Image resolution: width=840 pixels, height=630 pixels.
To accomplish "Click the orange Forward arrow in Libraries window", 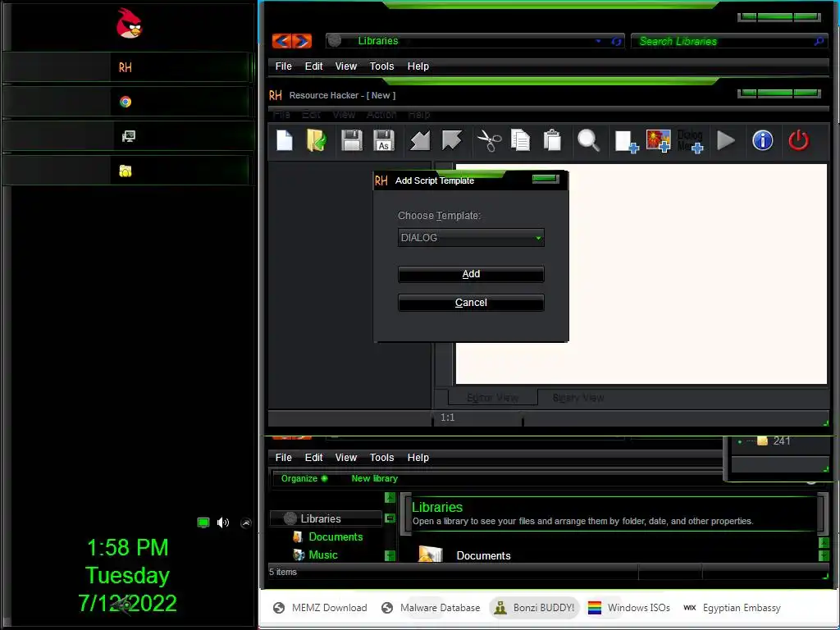I will click(302, 41).
